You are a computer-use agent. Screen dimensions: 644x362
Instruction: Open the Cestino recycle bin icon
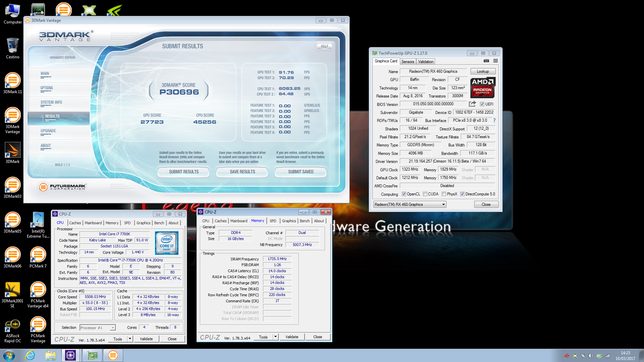pos(12,48)
